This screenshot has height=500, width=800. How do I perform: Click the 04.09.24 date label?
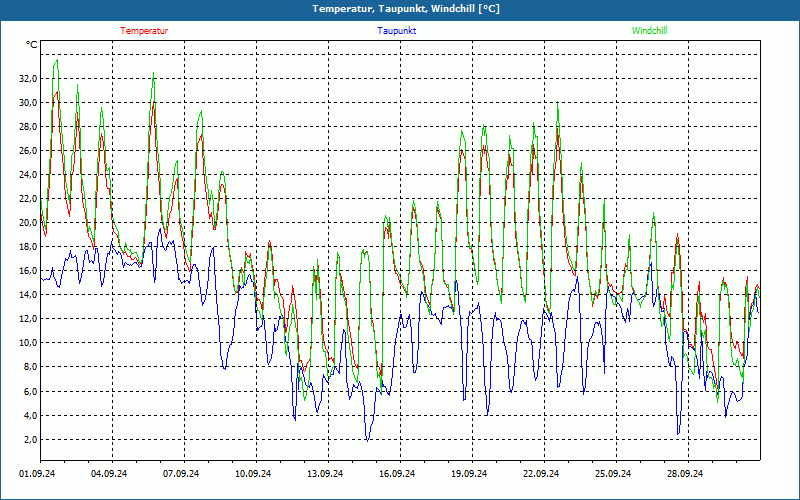click(109, 473)
